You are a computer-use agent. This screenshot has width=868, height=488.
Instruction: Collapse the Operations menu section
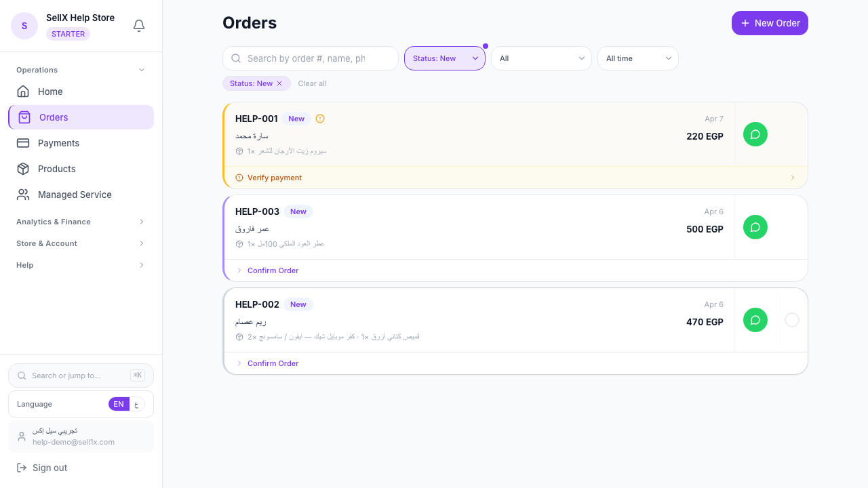[x=81, y=70]
